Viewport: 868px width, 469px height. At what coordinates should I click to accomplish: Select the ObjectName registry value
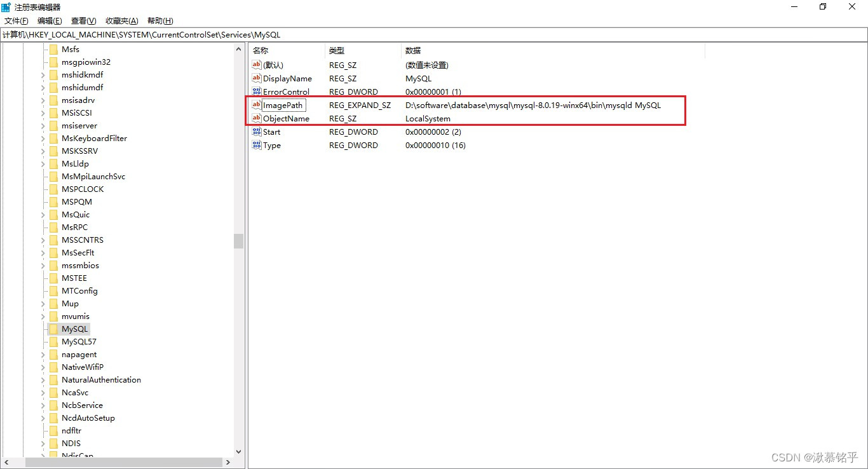pos(287,118)
